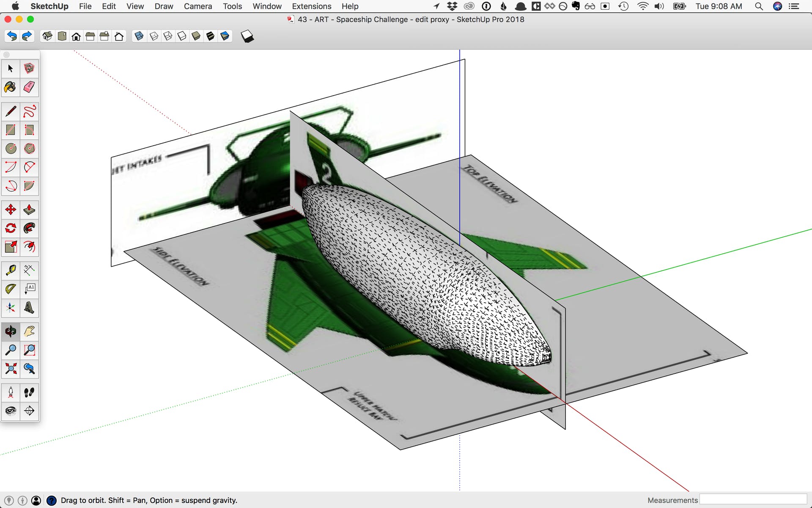Select the Eraser tool

[29, 87]
